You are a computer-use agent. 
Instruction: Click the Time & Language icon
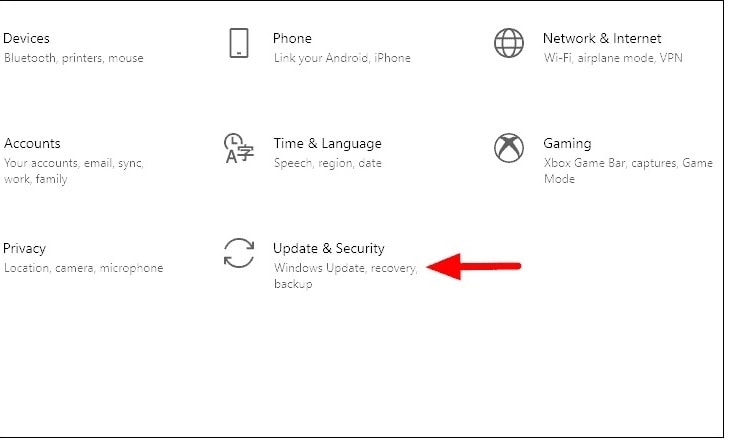239,148
